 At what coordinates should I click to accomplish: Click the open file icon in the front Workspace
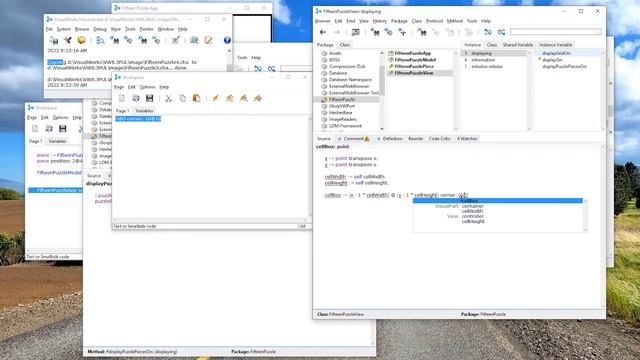pyautogui.click(x=136, y=98)
